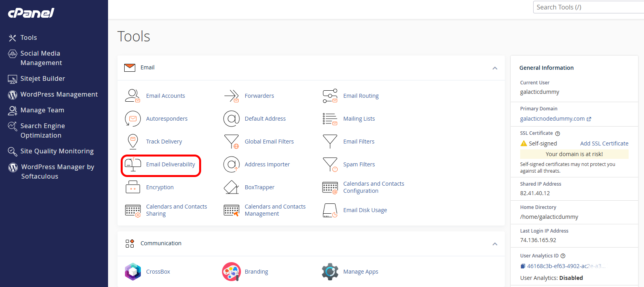Click the BoxTrapper icon

click(231, 187)
